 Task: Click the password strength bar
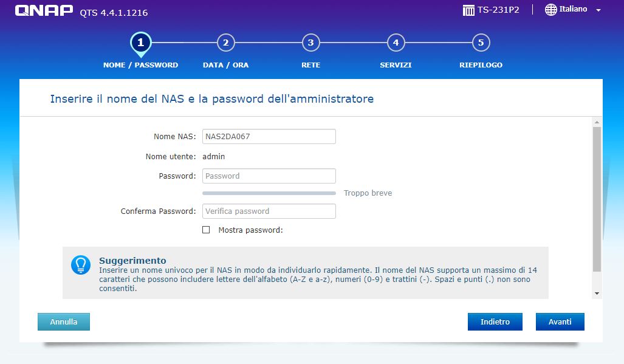pos(269,193)
